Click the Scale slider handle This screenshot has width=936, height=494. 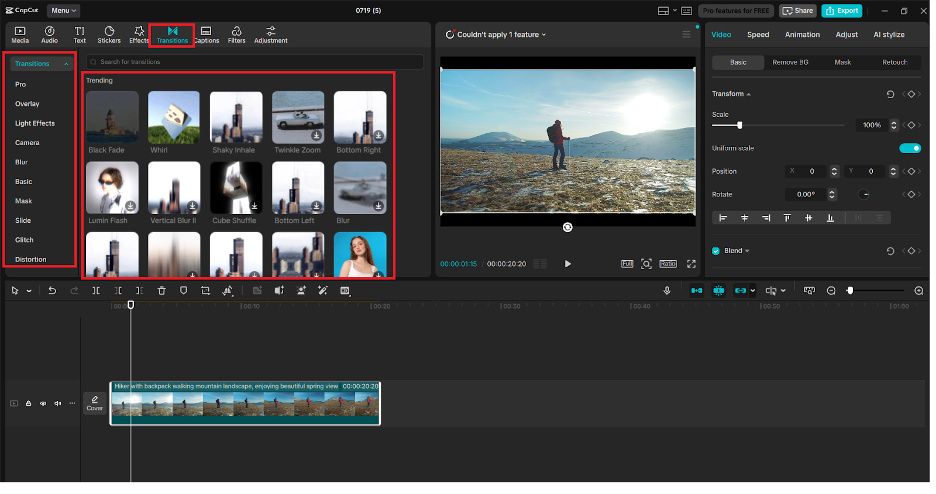tap(740, 125)
